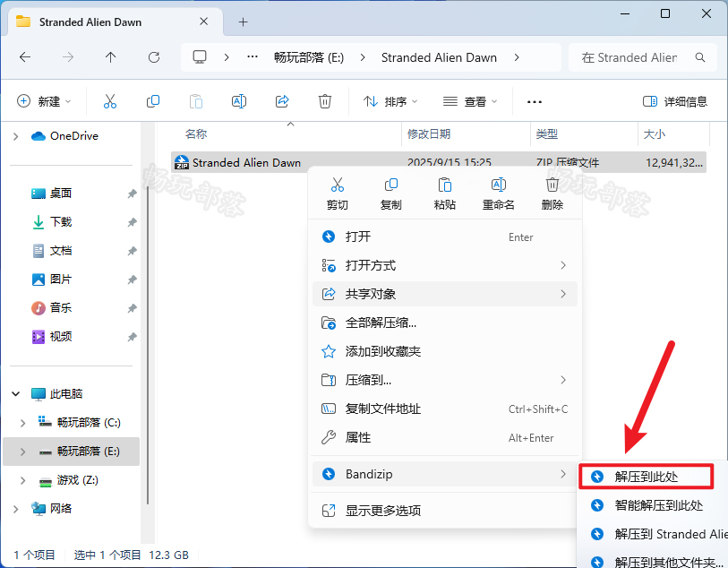Select 解压到此处 in Bandizip submenu

[646, 477]
